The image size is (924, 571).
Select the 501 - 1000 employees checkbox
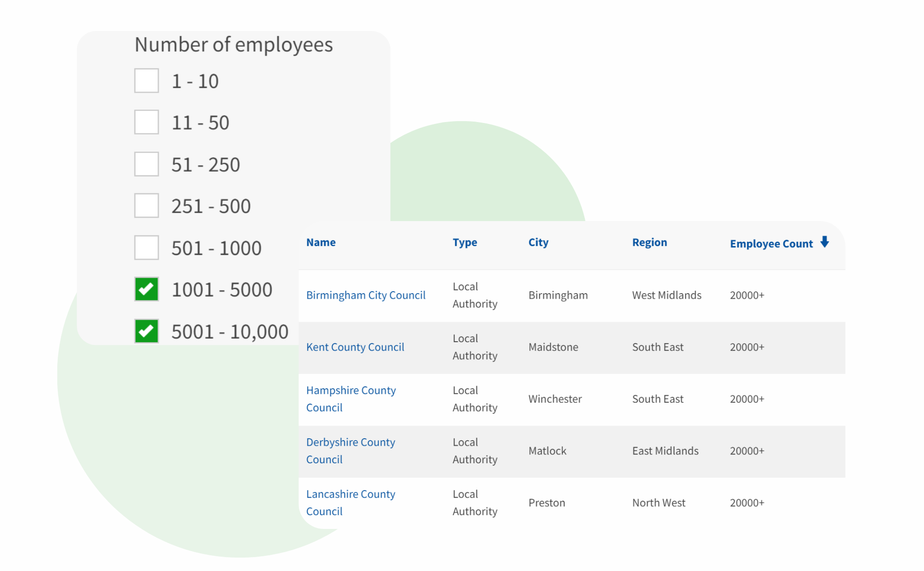tap(146, 248)
